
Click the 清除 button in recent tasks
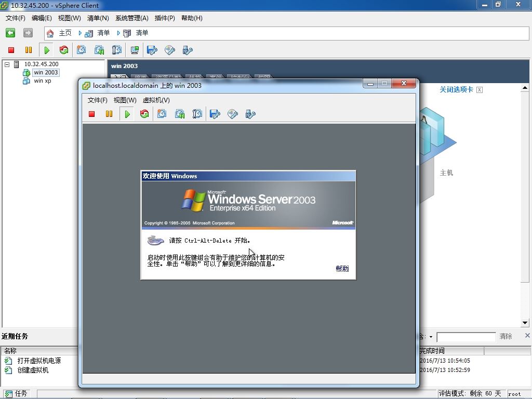506,336
